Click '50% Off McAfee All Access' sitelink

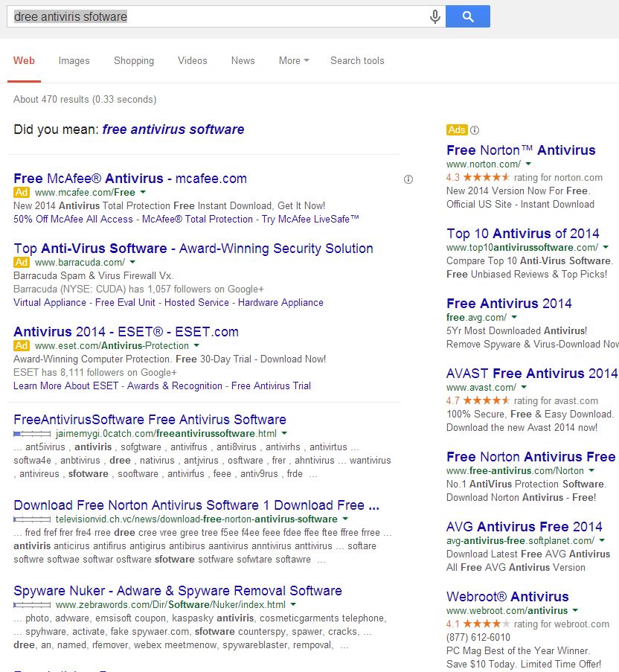click(73, 219)
